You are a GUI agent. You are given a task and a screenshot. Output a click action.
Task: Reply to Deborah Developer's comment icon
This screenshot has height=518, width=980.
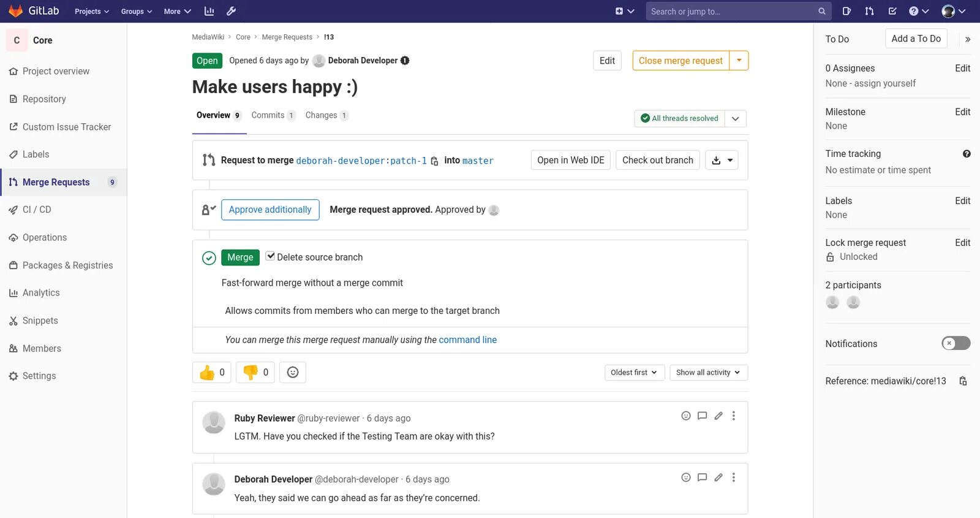click(702, 477)
